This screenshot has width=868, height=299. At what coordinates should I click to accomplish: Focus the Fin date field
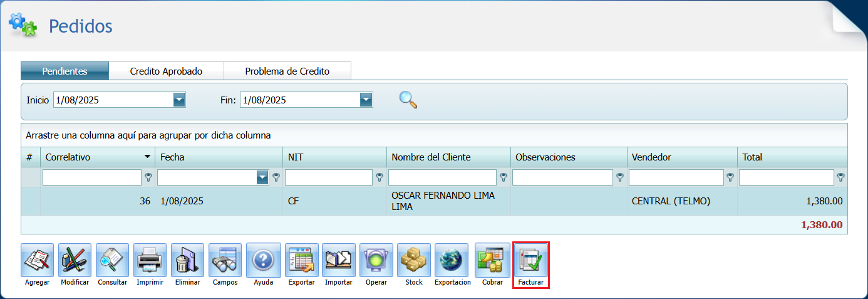pyautogui.click(x=300, y=100)
